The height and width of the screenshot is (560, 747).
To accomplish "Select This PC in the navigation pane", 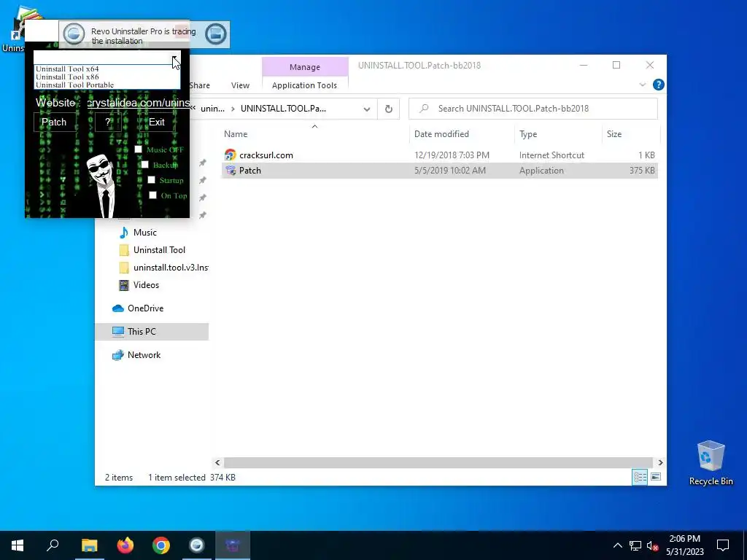I will pyautogui.click(x=152, y=332).
